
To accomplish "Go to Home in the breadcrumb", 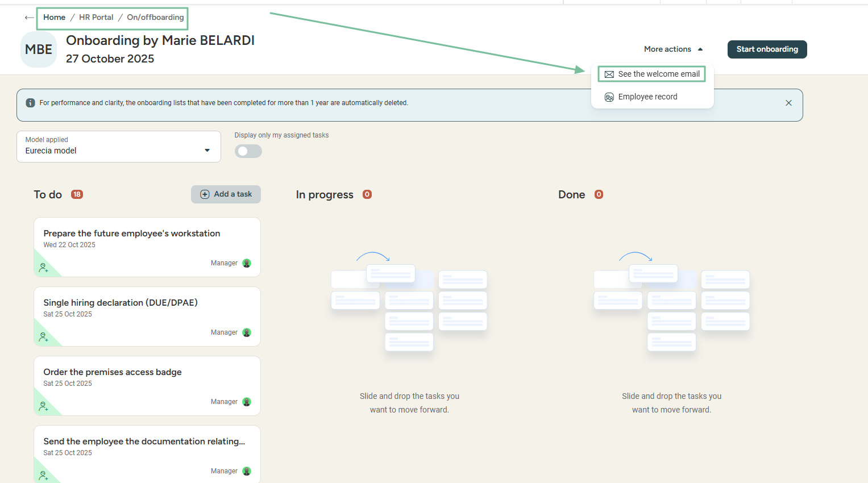I will tap(54, 18).
